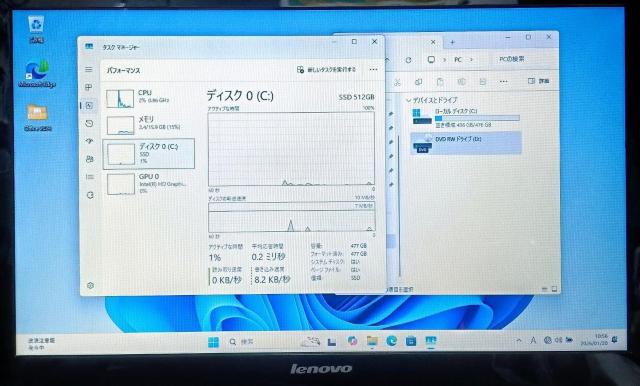Close the current File Explorer tab

(433, 42)
